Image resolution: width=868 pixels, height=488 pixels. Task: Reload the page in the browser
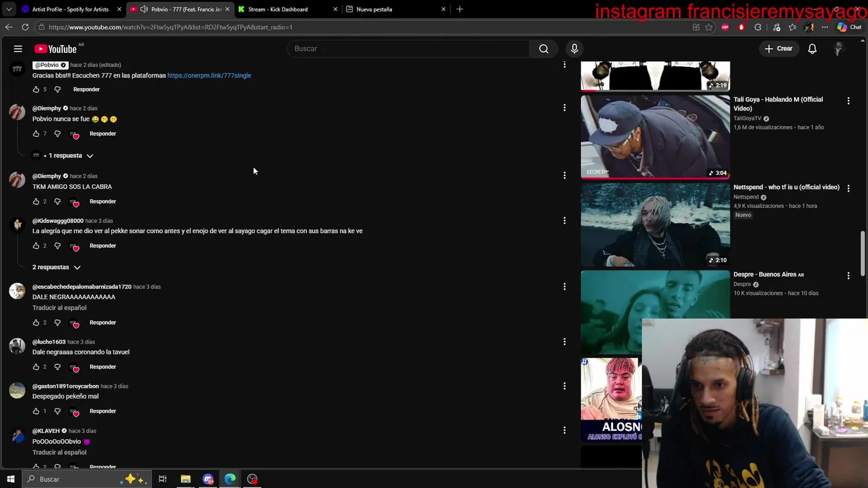click(x=25, y=27)
